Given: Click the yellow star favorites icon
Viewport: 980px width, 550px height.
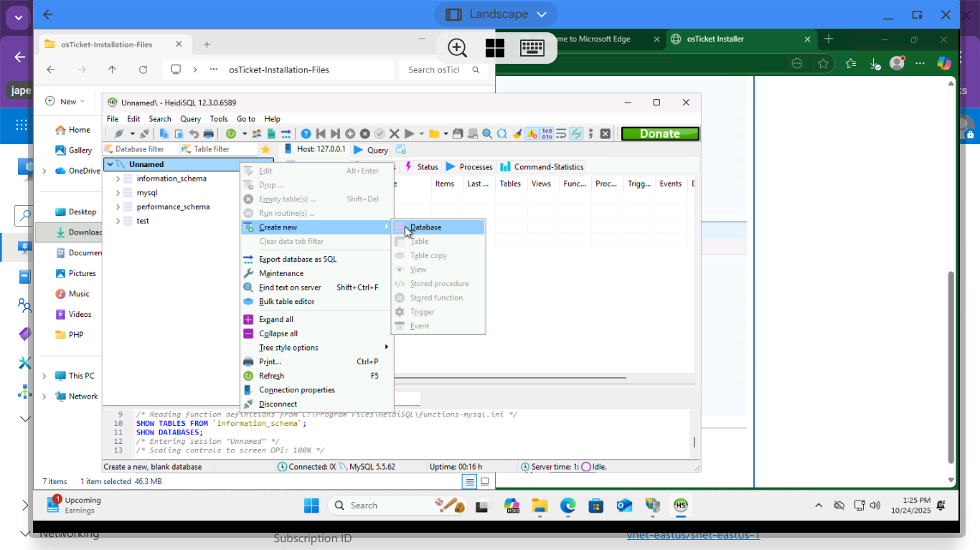Looking at the screenshot, I should coord(265,149).
